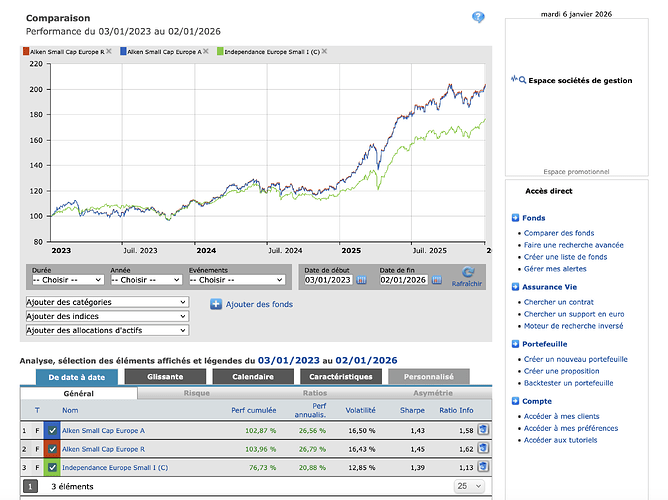Click trash icon for Alken Small Cap Europe A row
The width and height of the screenshot is (668, 500).
click(483, 429)
